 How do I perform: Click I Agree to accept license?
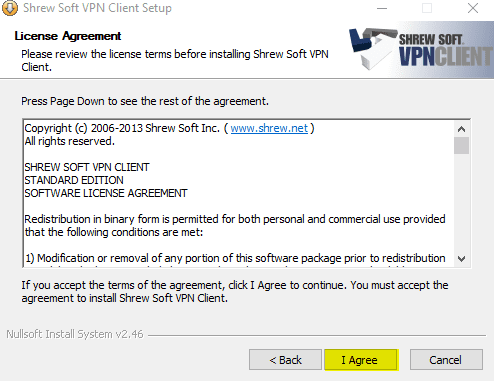tap(361, 360)
